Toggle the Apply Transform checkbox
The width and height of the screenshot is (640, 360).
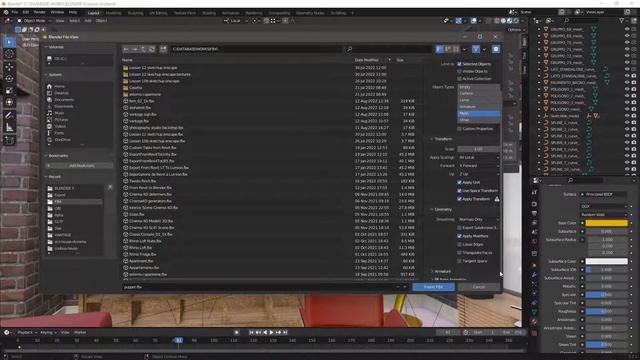(460, 199)
